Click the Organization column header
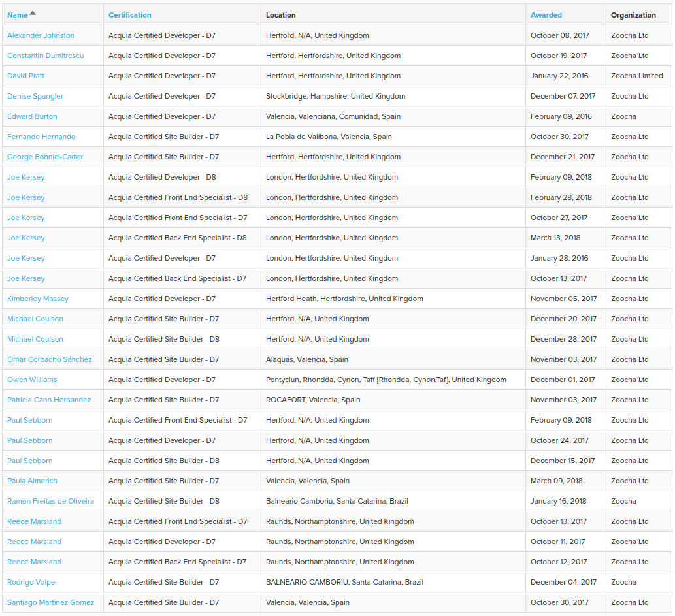Image resolution: width=675 pixels, height=616 pixels. pos(633,15)
